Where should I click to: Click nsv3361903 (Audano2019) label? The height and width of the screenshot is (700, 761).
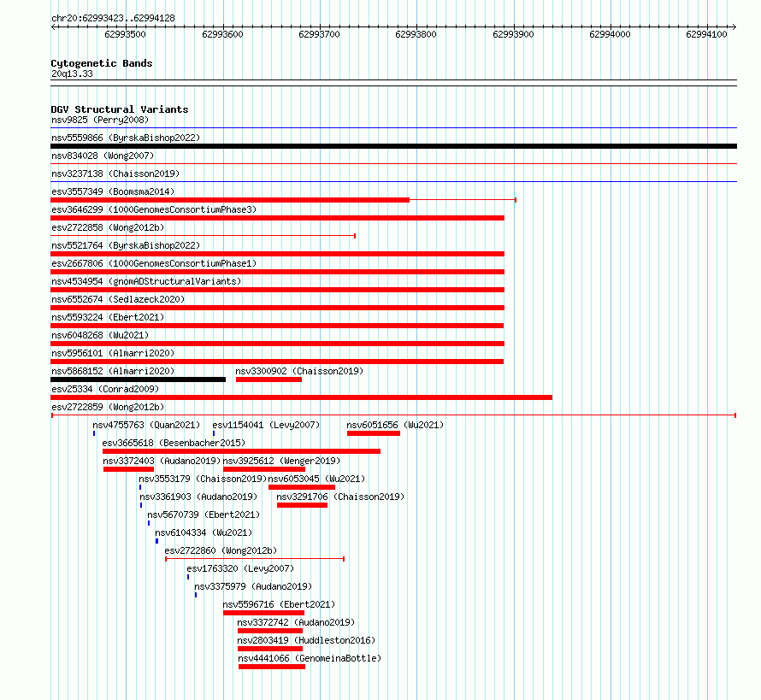click(198, 497)
